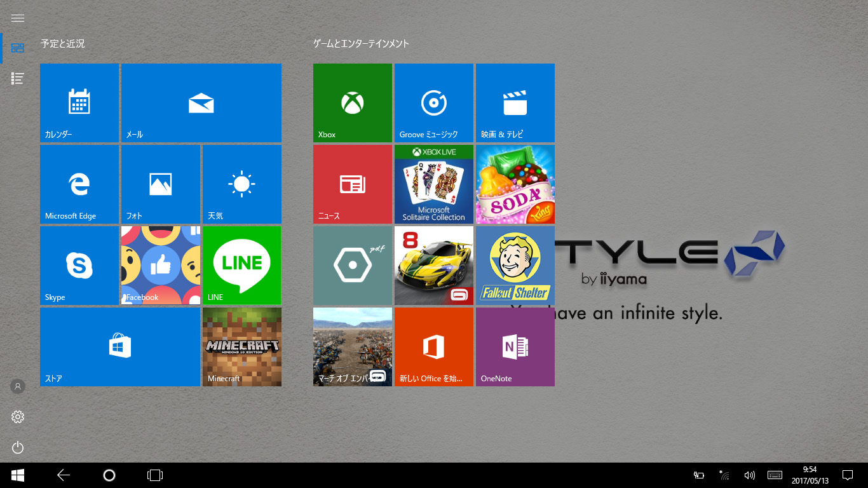The width and height of the screenshot is (868, 488).
Task: Launch Microsoft Edge tile
Action: 79,184
